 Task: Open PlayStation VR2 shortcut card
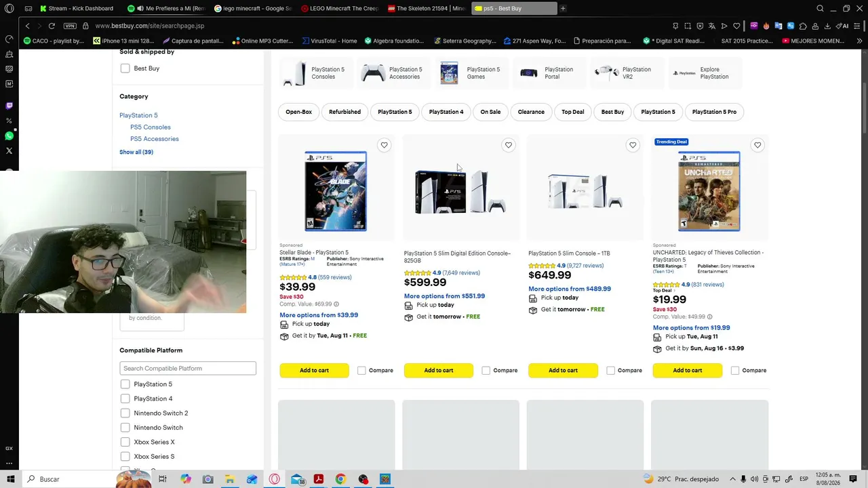click(x=626, y=73)
